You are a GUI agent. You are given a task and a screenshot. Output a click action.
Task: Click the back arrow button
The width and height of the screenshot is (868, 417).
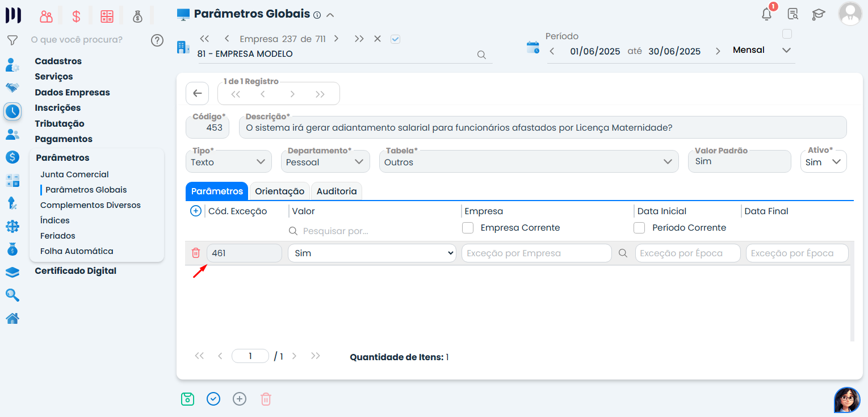[197, 94]
